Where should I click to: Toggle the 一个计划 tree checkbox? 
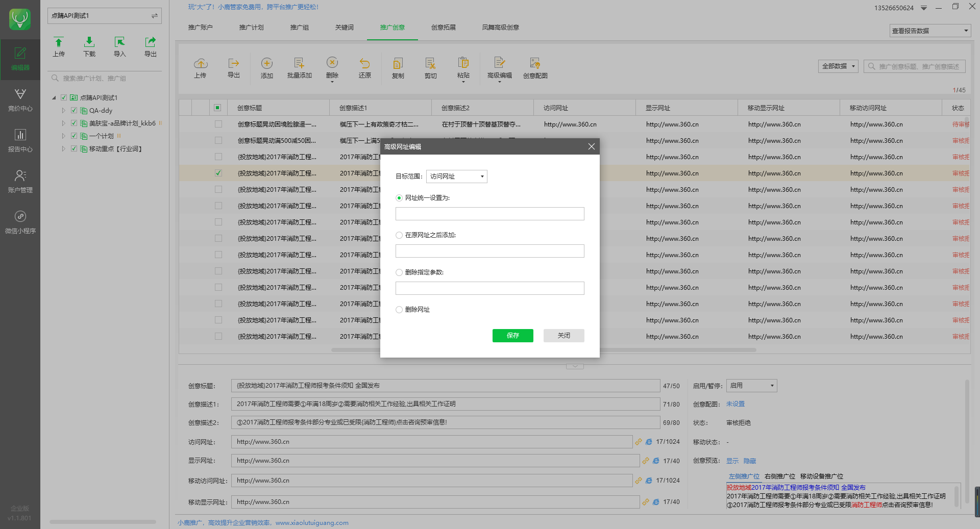click(74, 136)
